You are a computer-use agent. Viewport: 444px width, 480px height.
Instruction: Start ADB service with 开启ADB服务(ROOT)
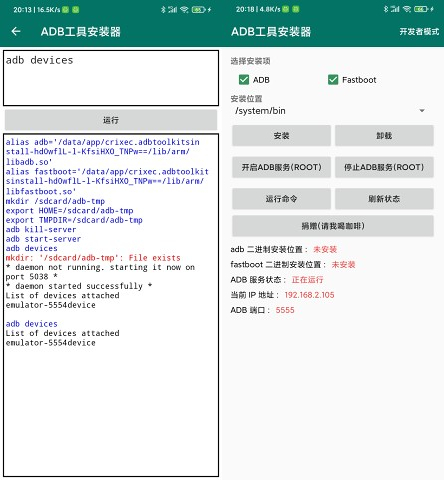click(281, 167)
